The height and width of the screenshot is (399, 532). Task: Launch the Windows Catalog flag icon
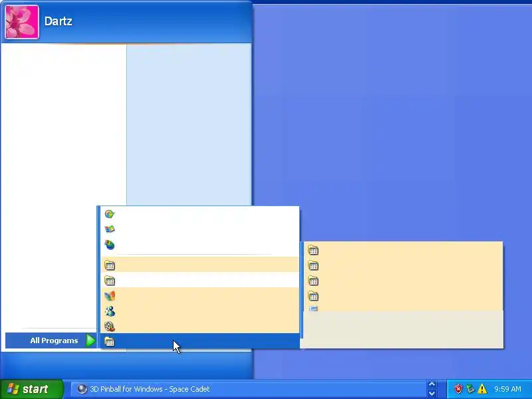click(110, 229)
